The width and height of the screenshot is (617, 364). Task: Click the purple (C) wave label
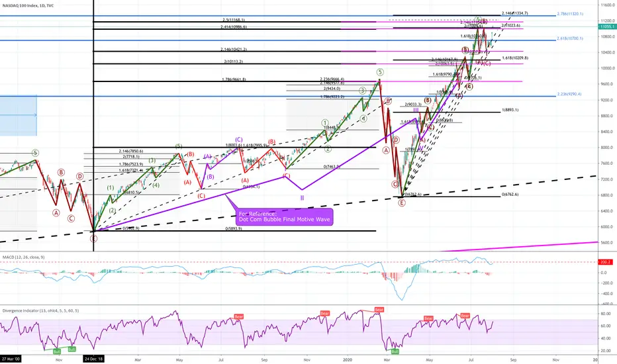tap(239, 140)
